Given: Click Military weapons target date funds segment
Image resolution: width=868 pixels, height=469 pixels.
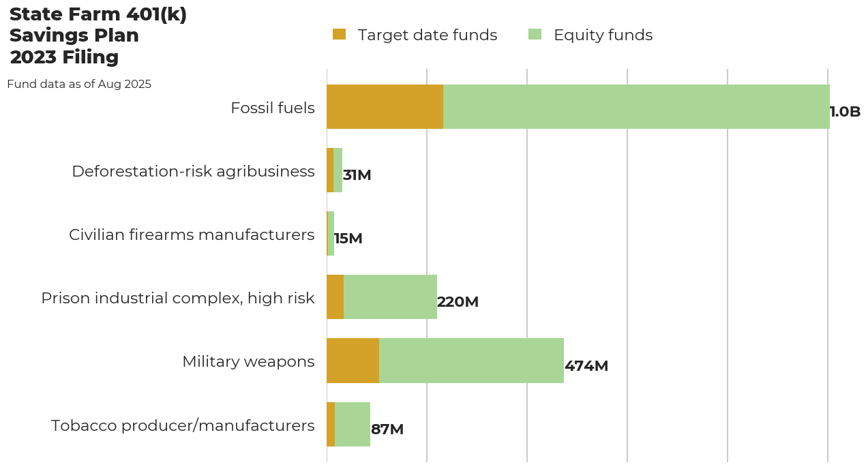Looking at the screenshot, I should coord(353,361).
